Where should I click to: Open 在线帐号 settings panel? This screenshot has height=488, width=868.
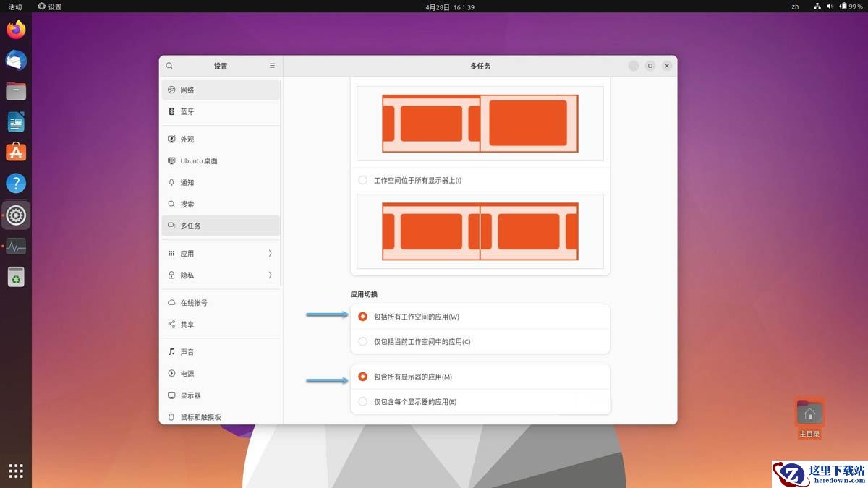(221, 302)
